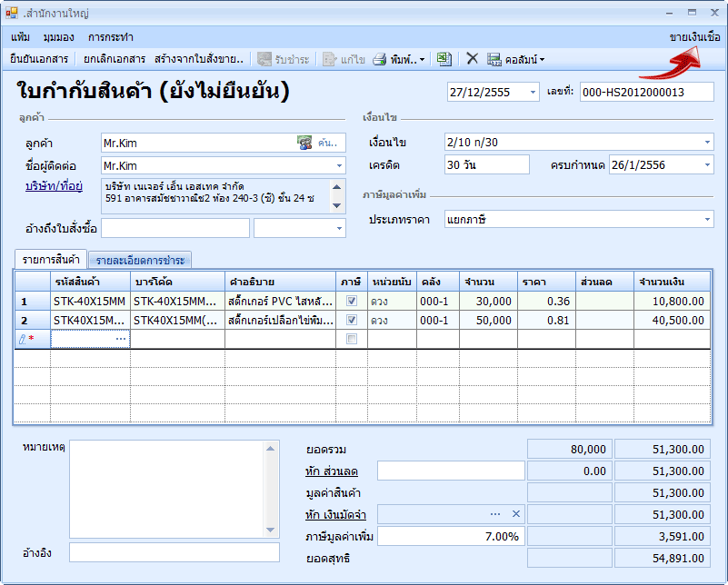
Task: Open the print (พิมพ์) toolbar button
Action: point(399,59)
